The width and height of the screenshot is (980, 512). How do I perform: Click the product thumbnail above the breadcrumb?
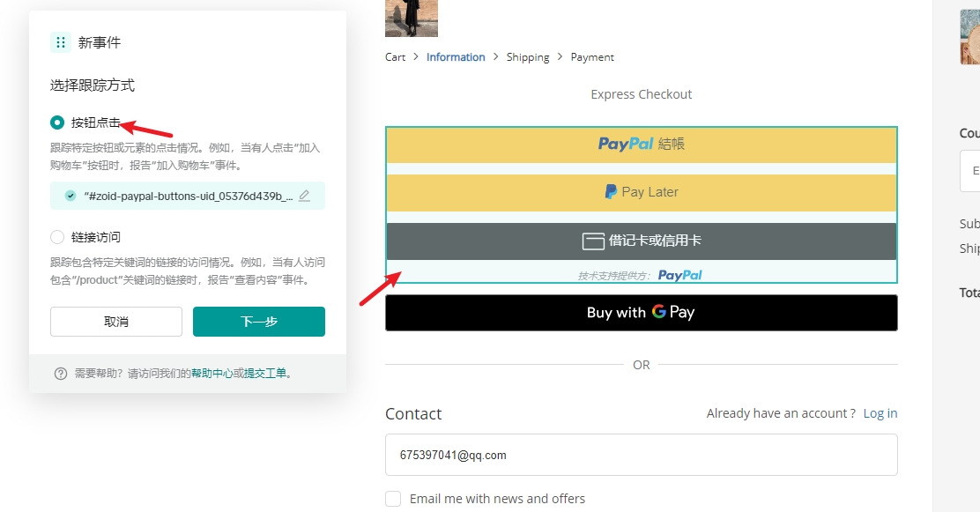click(412, 19)
